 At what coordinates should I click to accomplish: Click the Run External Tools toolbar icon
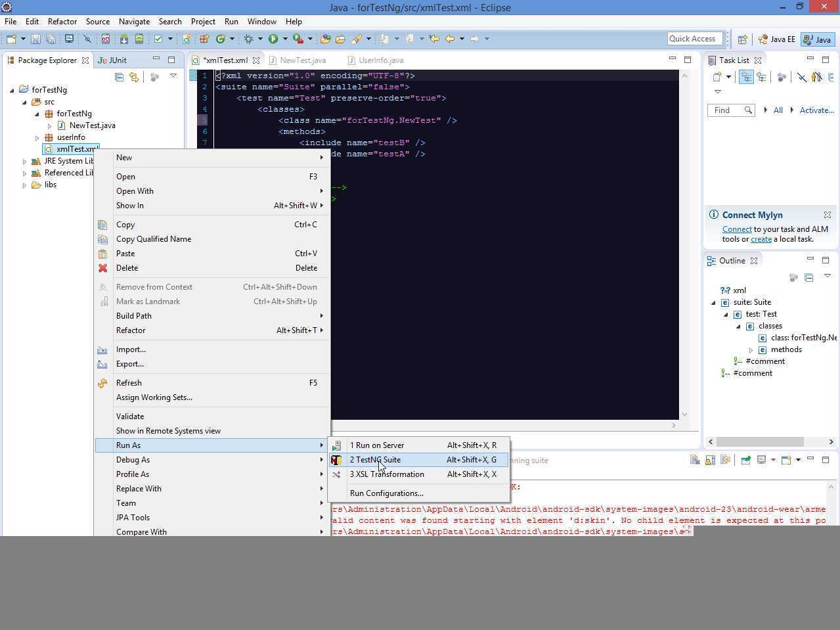[298, 39]
